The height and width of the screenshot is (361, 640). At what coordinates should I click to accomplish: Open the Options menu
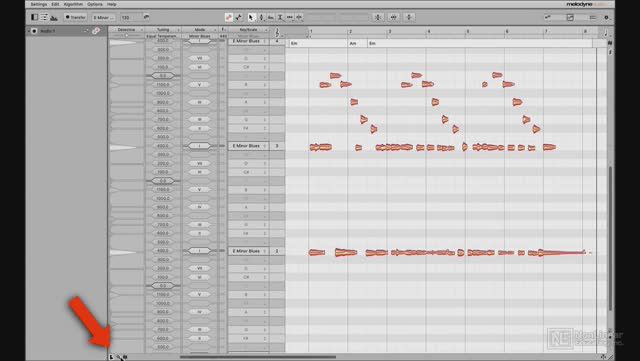coord(95,4)
